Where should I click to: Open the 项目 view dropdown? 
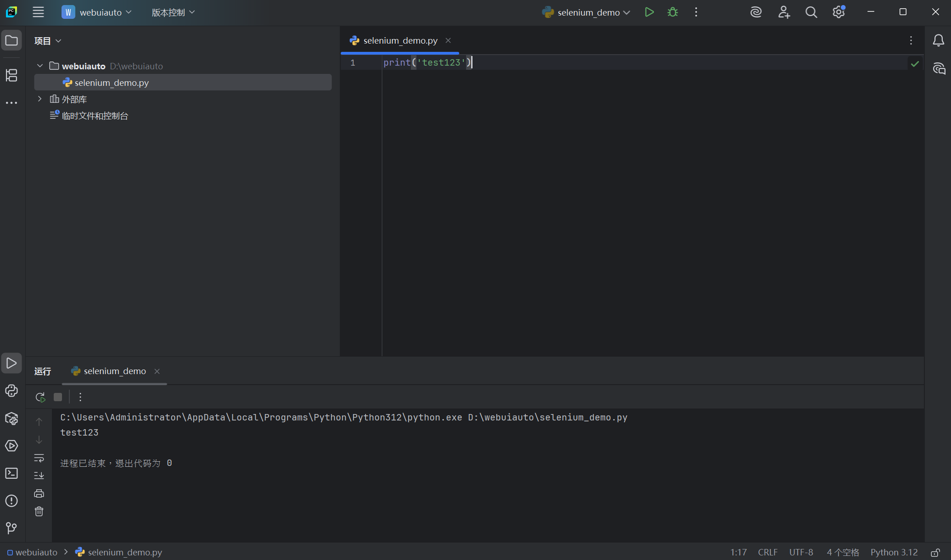[x=48, y=41]
